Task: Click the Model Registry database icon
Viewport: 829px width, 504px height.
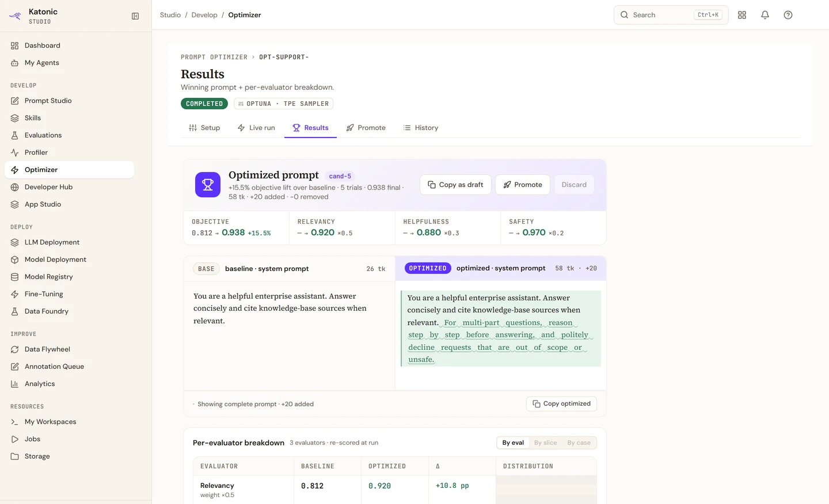Action: pyautogui.click(x=15, y=277)
